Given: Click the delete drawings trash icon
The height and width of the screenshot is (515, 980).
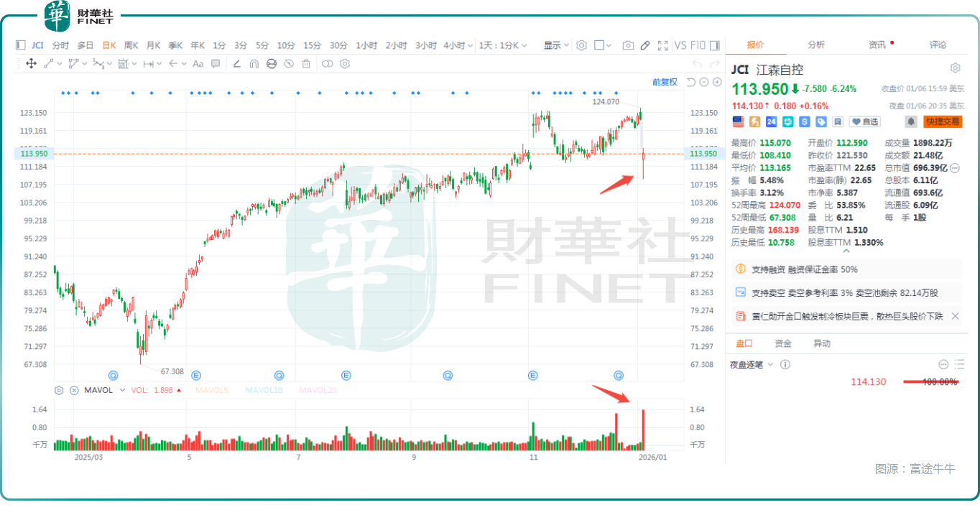Looking at the screenshot, I should click(306, 64).
